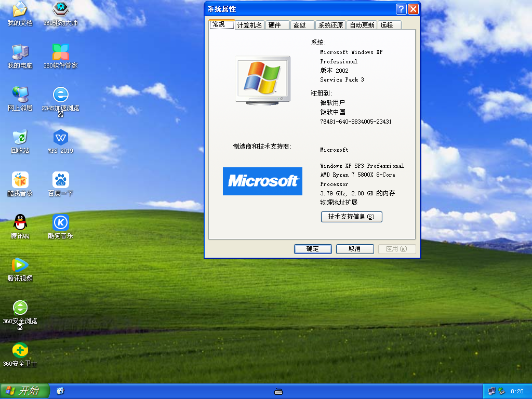Image resolution: width=532 pixels, height=399 pixels.
Task: Click the help question mark in the title bar
Action: click(401, 9)
